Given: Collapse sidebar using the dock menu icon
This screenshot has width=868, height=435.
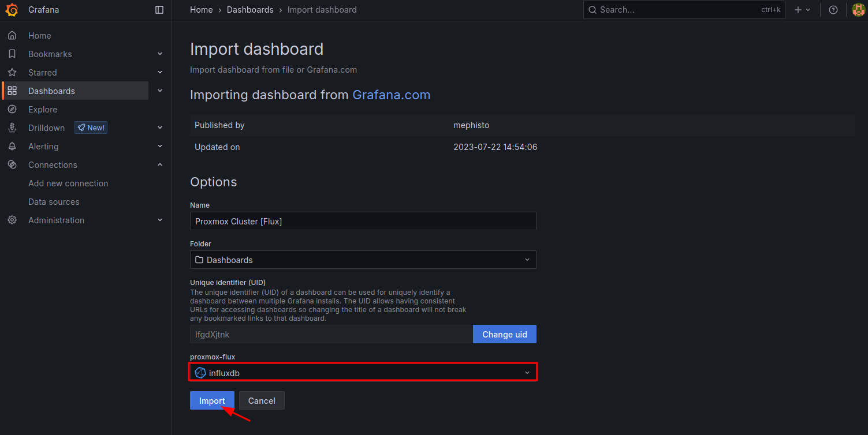Looking at the screenshot, I should tap(159, 10).
